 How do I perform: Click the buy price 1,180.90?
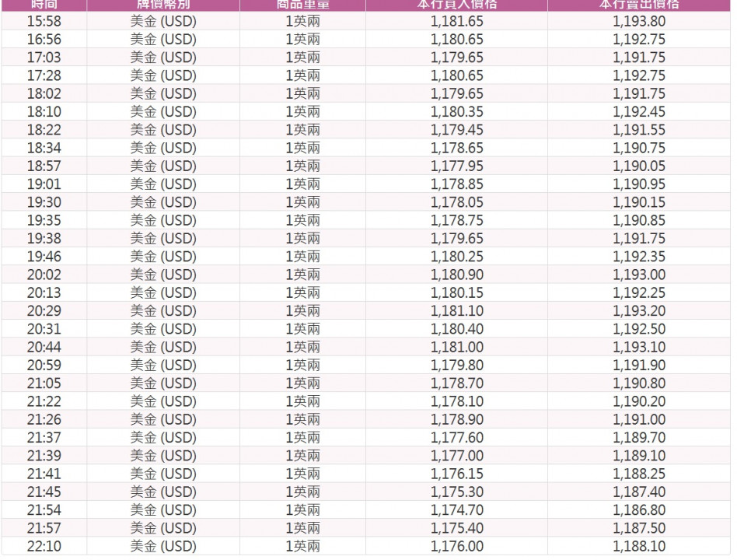coord(457,275)
